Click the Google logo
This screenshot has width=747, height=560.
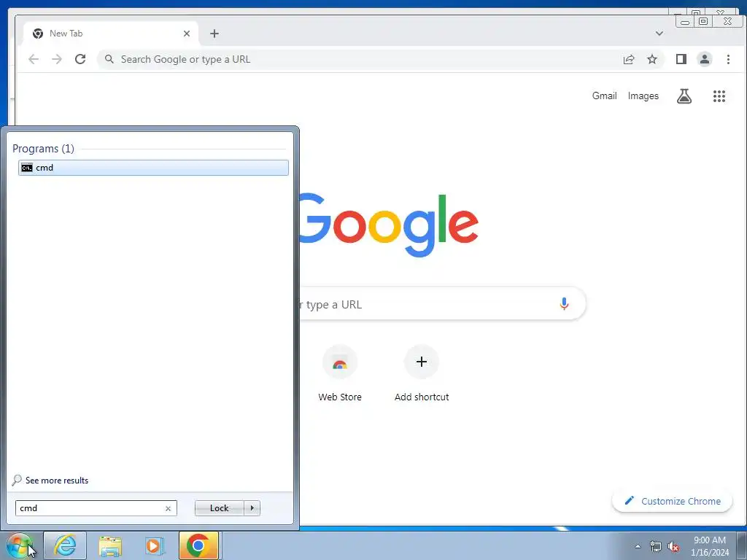(389, 224)
